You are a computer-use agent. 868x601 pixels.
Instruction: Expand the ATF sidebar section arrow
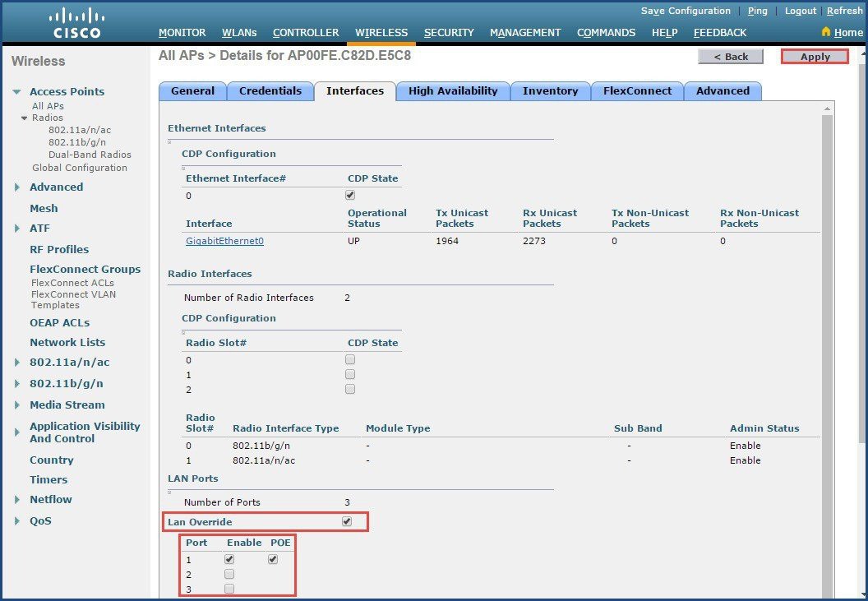point(17,229)
